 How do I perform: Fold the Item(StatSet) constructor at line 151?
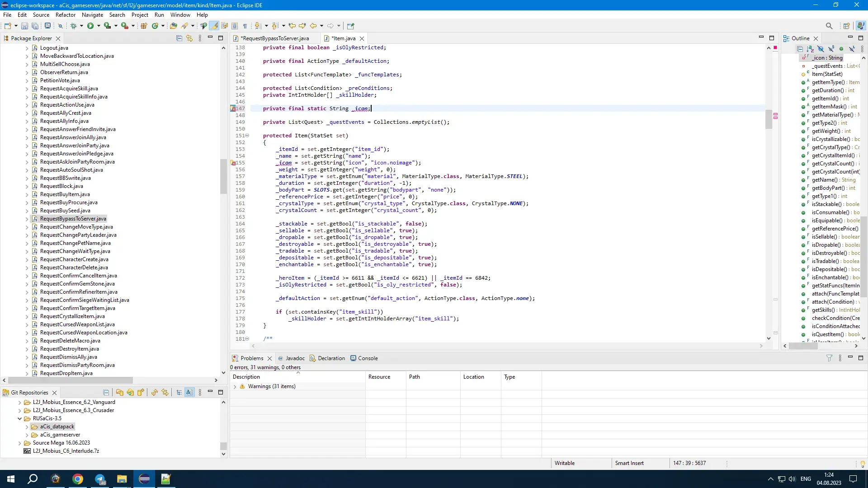pos(247,136)
